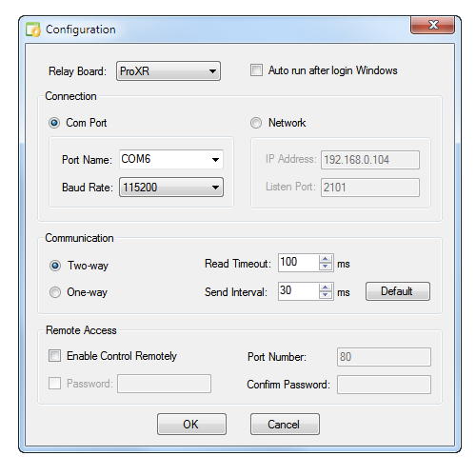Click the Default button
The height and width of the screenshot is (476, 476).
pos(398,291)
